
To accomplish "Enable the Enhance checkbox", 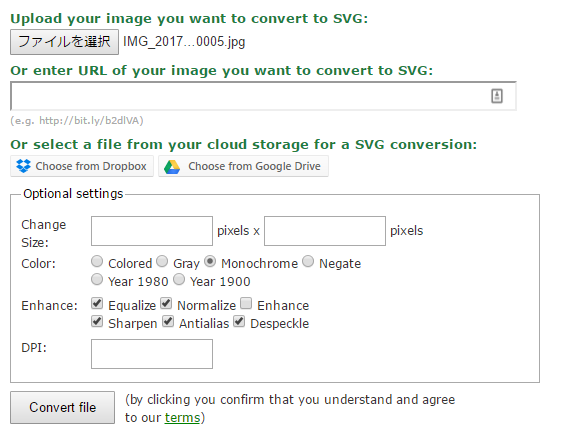I will point(246,303).
